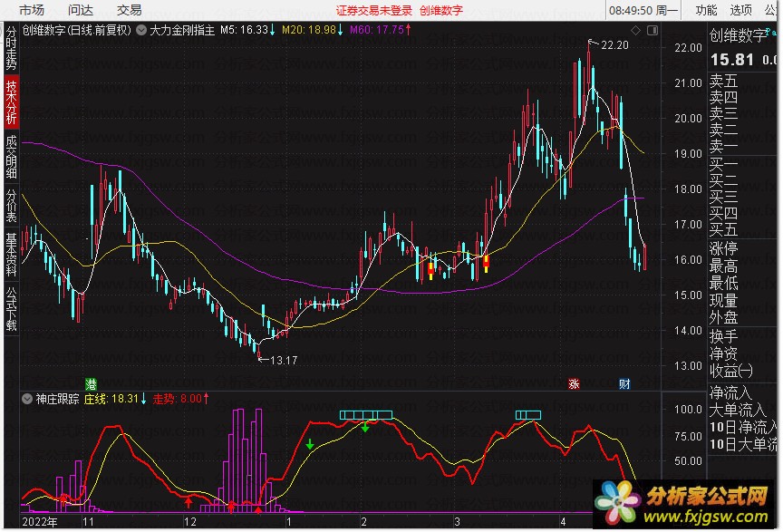Image resolution: width=783 pixels, height=532 pixels.
Task: Click the 创维数字(日线.前复权) chart title
Action: [x=76, y=31]
